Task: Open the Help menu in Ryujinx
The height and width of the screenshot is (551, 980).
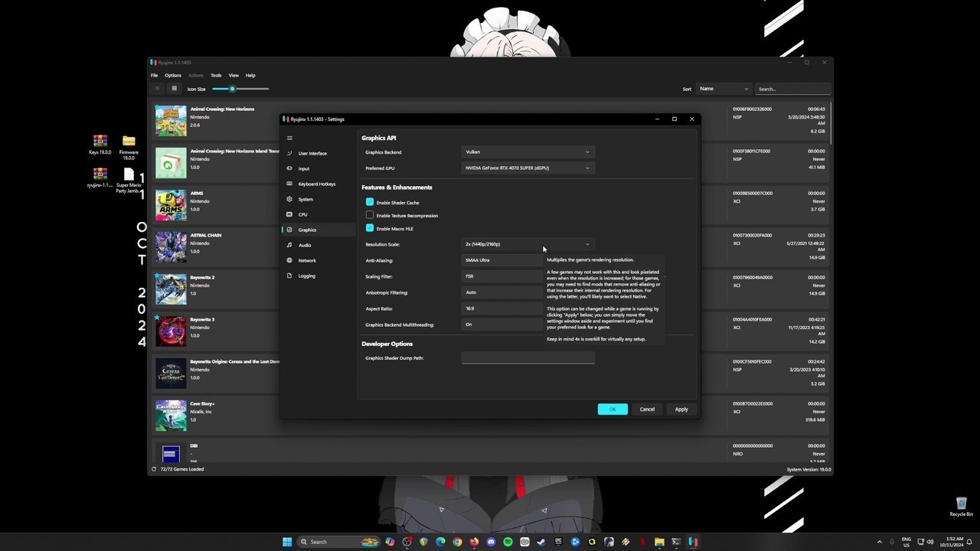Action: 250,75
